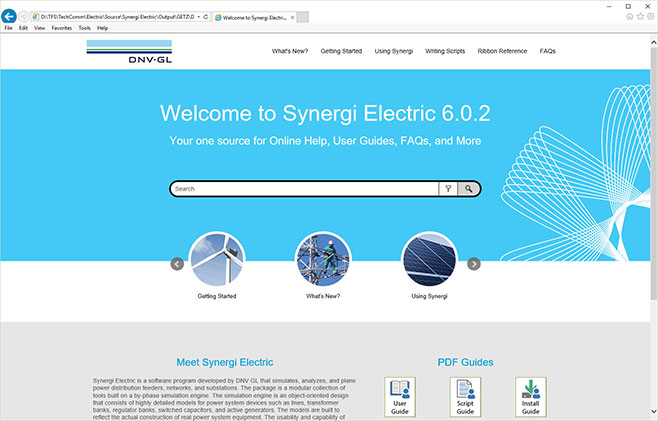The image size is (658, 421).
Task: Click the Favorites star icon
Action: click(640, 16)
